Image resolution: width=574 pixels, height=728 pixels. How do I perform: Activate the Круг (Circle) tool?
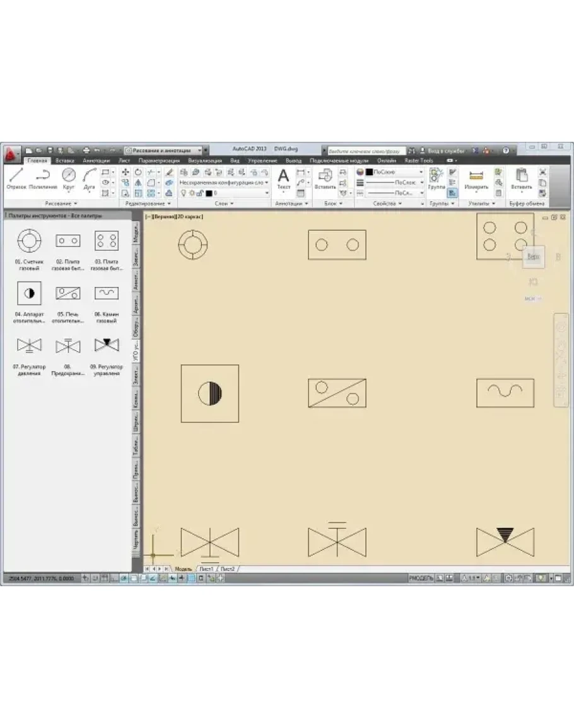69,177
